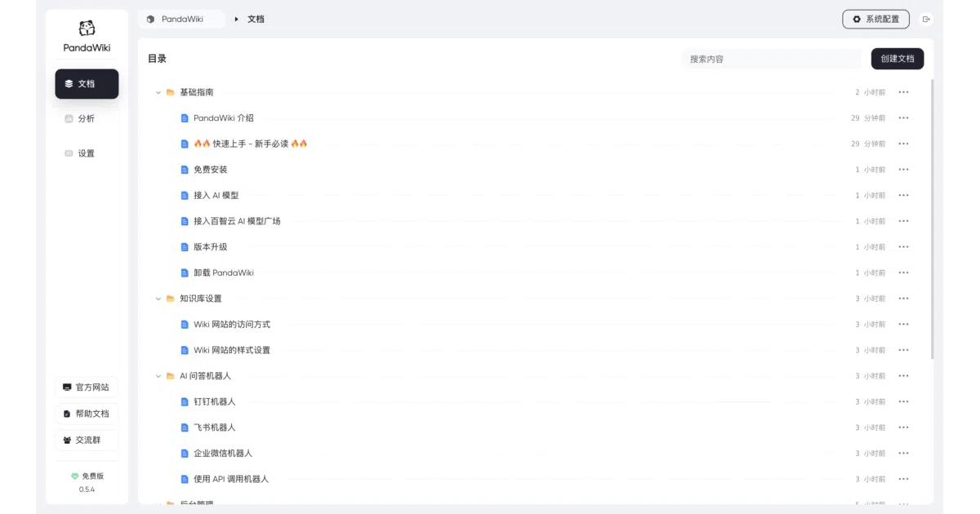
Task: Open more options for 企业微信机器人
Action: (903, 454)
